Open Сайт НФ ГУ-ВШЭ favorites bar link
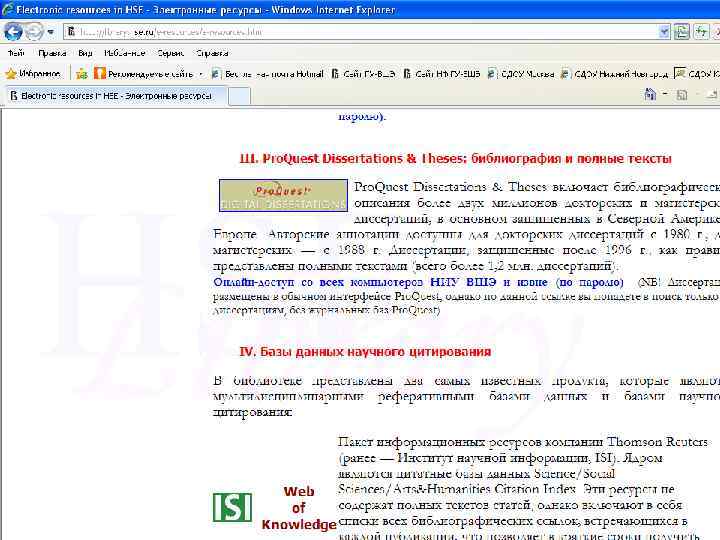 click(442, 73)
